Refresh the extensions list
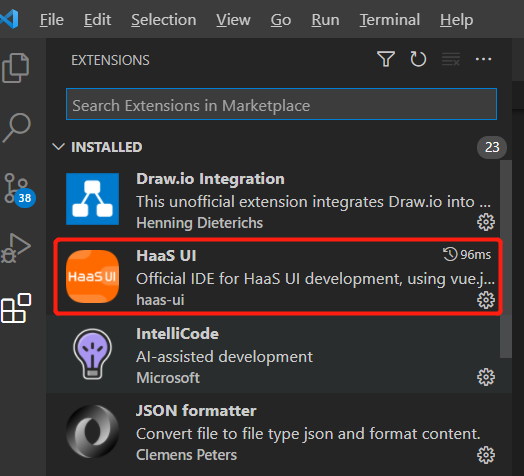Image resolution: width=524 pixels, height=476 pixels. pyautogui.click(x=418, y=60)
